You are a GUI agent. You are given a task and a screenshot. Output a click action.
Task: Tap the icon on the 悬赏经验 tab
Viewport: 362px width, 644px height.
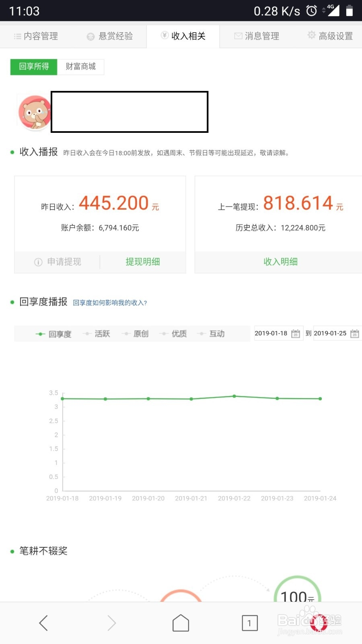click(91, 37)
